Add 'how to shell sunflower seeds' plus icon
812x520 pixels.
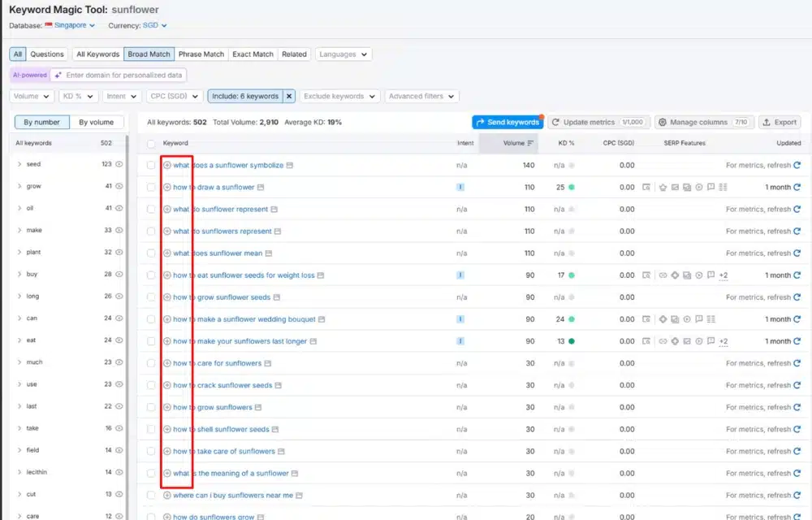point(167,429)
